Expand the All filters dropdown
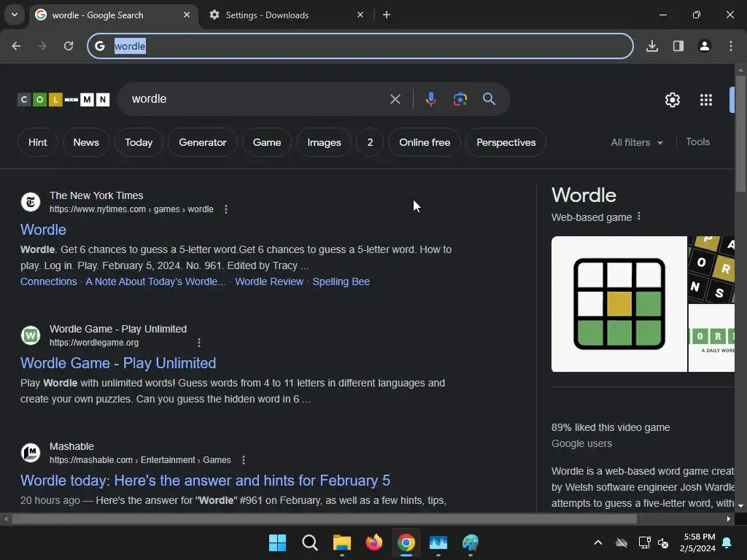Screen dimensions: 747x560 (637, 142)
